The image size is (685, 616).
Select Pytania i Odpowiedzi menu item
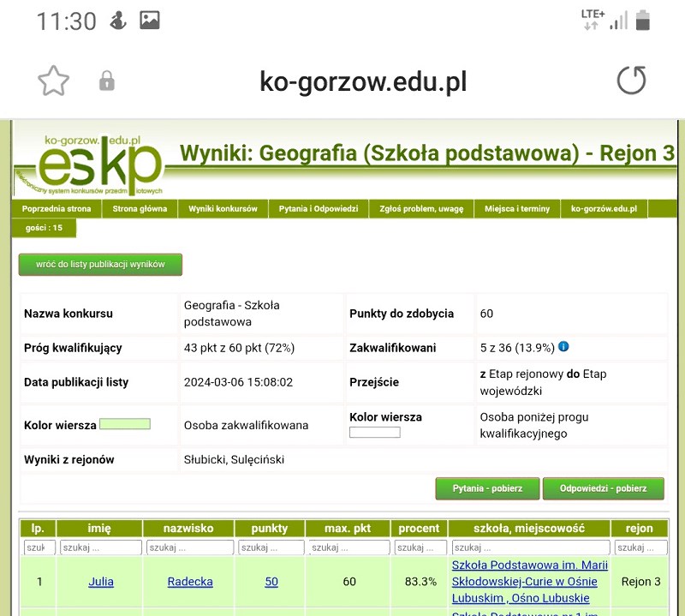coord(319,209)
